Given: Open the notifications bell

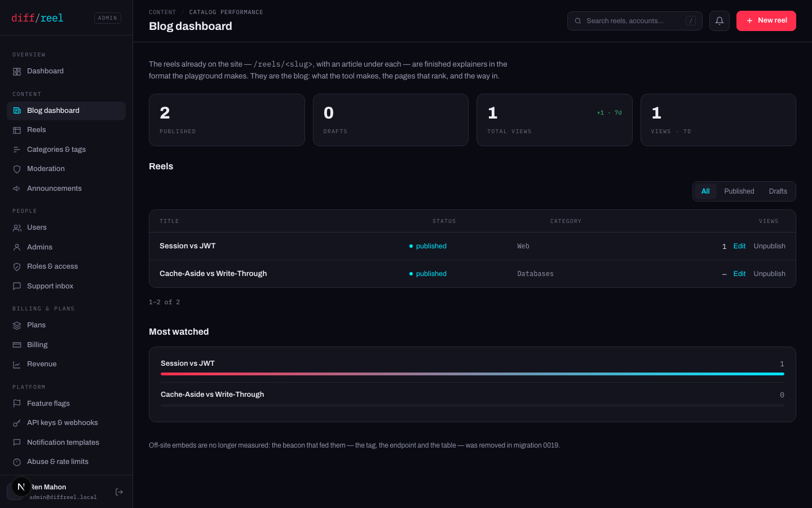Looking at the screenshot, I should coord(720,21).
